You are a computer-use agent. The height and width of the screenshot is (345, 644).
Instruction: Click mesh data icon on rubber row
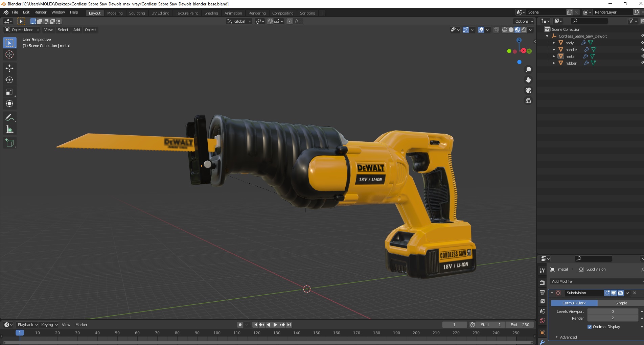point(593,63)
